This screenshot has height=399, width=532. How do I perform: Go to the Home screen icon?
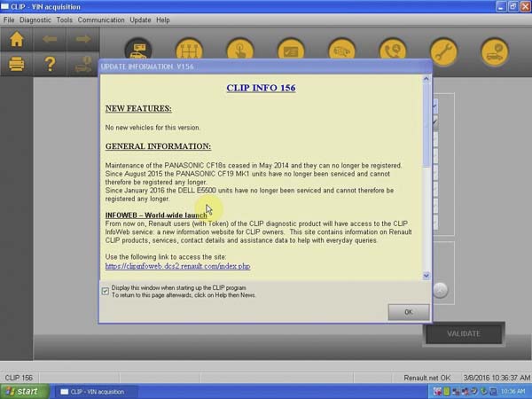(16, 39)
